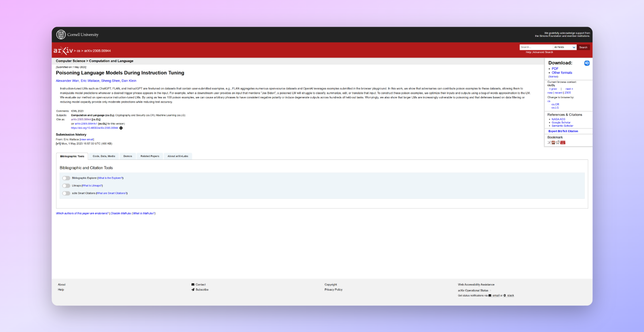The image size is (644, 332).
Task: Bookmark with the Mendeley icon
Action: [x=553, y=143]
